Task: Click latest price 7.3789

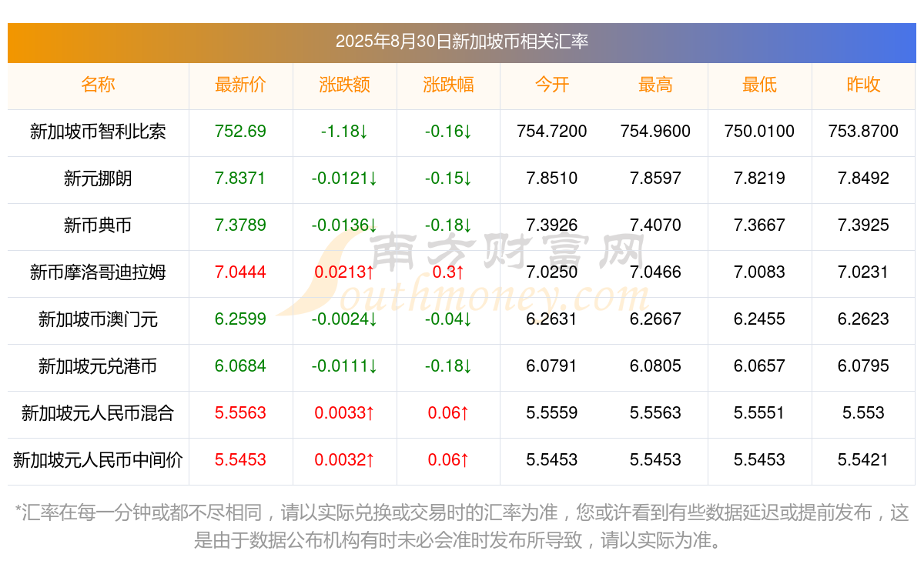Action: coord(240,225)
